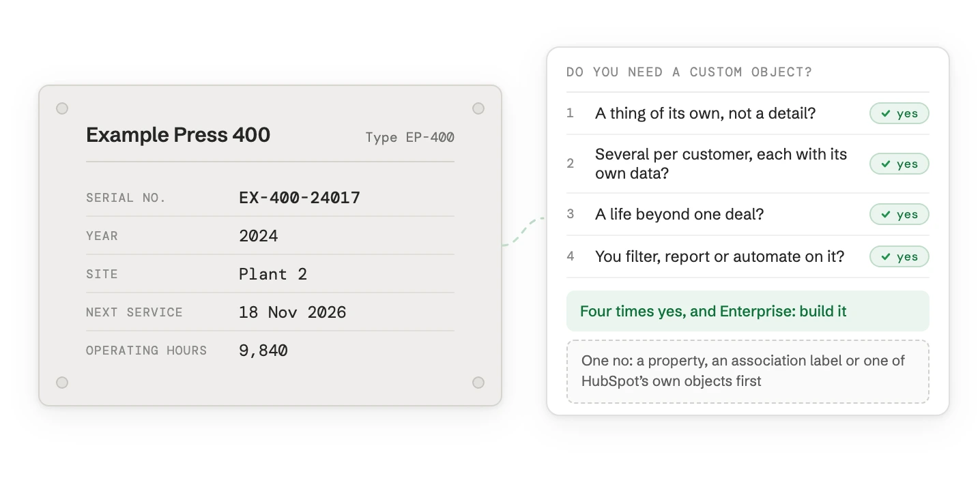Click the "OPERATING HOURS" field label
This screenshot has width=980, height=491.
pyautogui.click(x=147, y=351)
